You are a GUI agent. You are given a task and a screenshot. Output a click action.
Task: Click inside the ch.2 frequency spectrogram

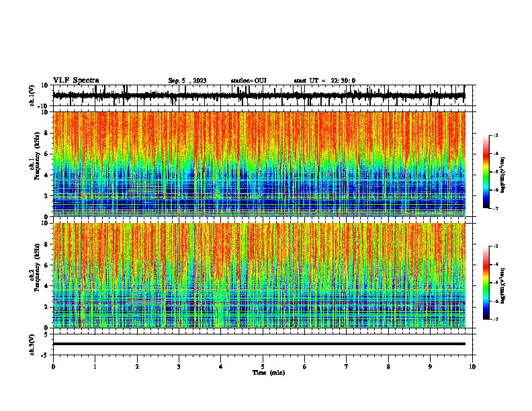[x=259, y=275]
